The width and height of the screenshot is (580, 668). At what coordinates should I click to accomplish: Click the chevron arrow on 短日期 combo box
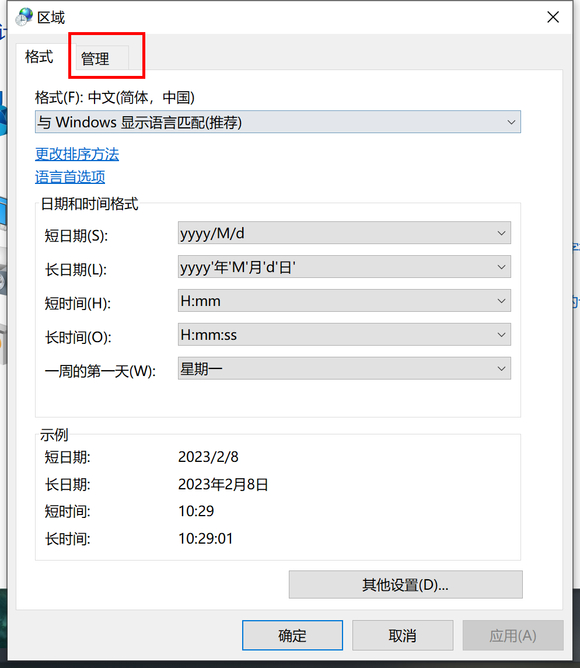(x=501, y=233)
